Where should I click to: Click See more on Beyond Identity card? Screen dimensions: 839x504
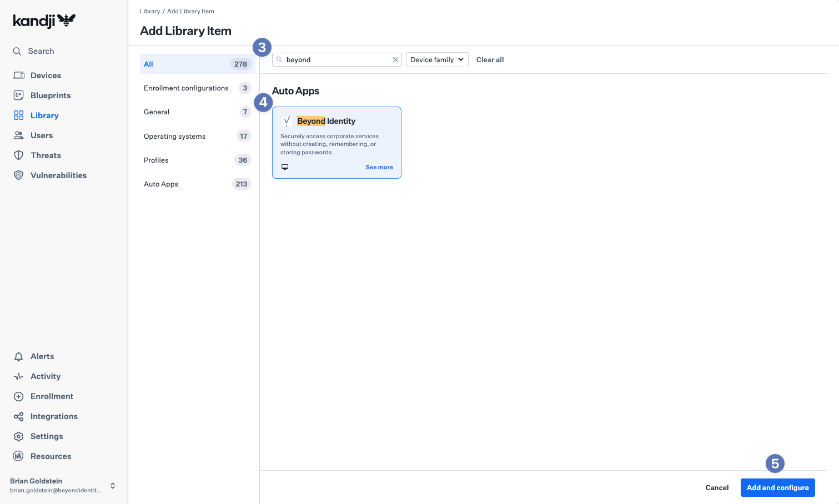(379, 167)
